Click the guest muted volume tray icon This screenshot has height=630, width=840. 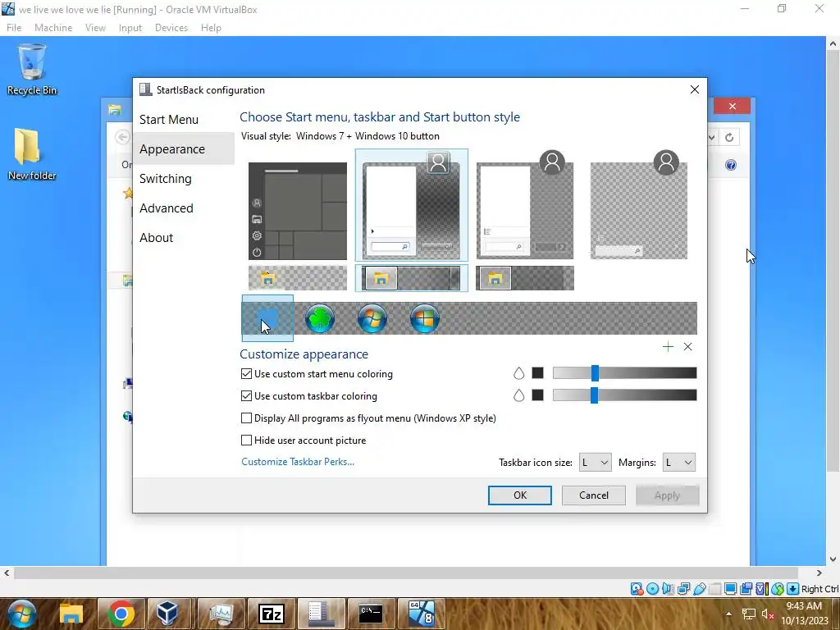point(768,614)
